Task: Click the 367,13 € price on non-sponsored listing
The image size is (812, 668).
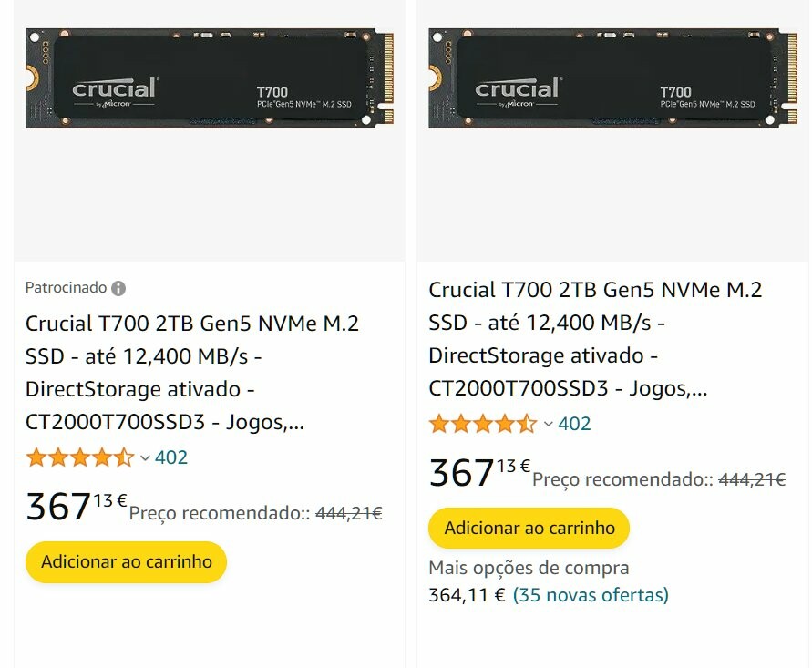Action: (x=479, y=473)
